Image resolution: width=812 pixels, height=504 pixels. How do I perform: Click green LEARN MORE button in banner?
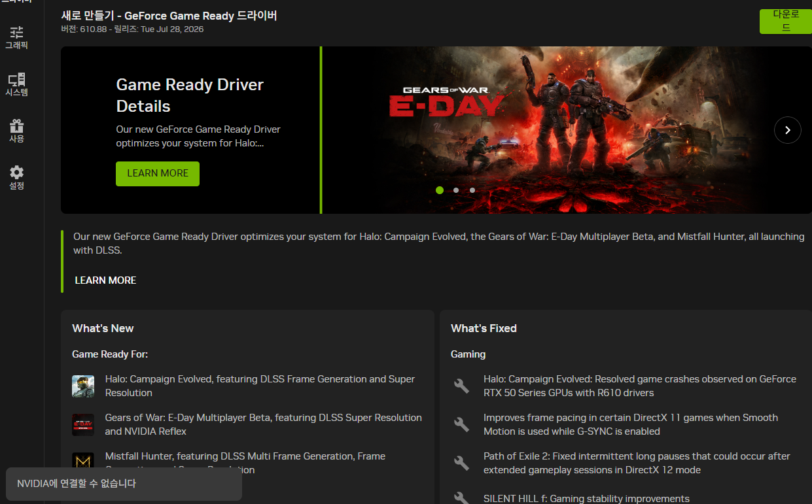click(158, 173)
